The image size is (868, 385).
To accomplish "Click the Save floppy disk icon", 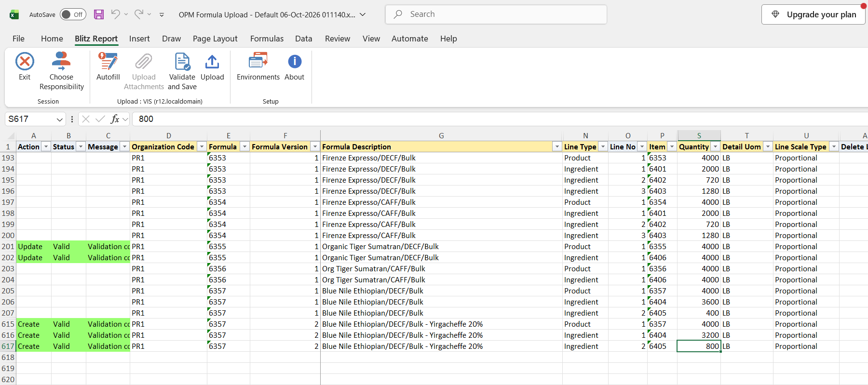I will 99,14.
